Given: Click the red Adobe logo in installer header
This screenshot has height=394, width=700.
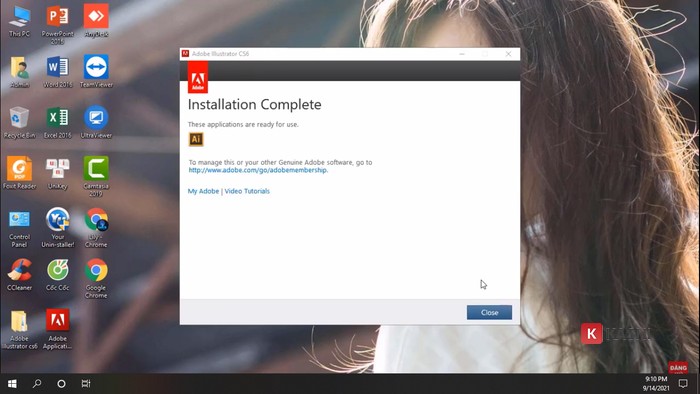Looking at the screenshot, I should point(198,77).
